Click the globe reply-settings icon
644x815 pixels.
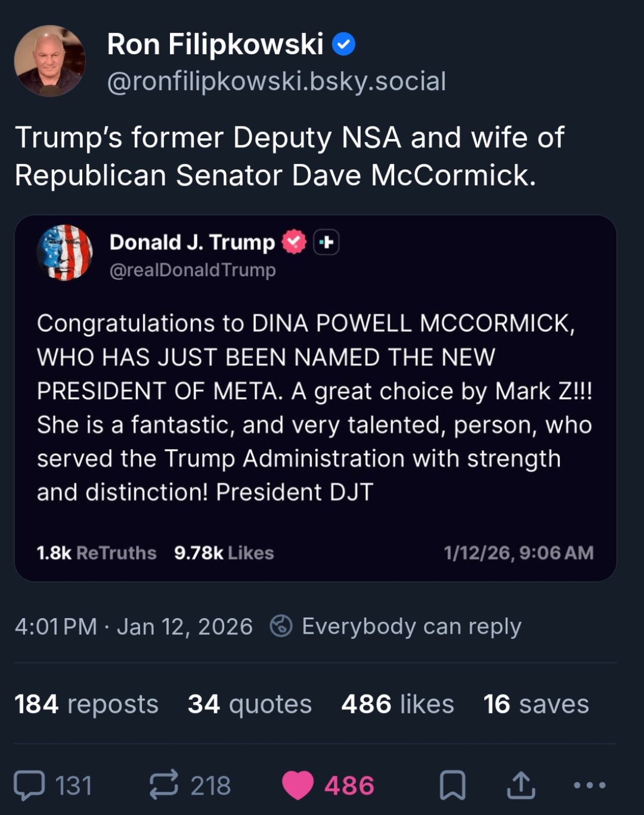click(281, 626)
